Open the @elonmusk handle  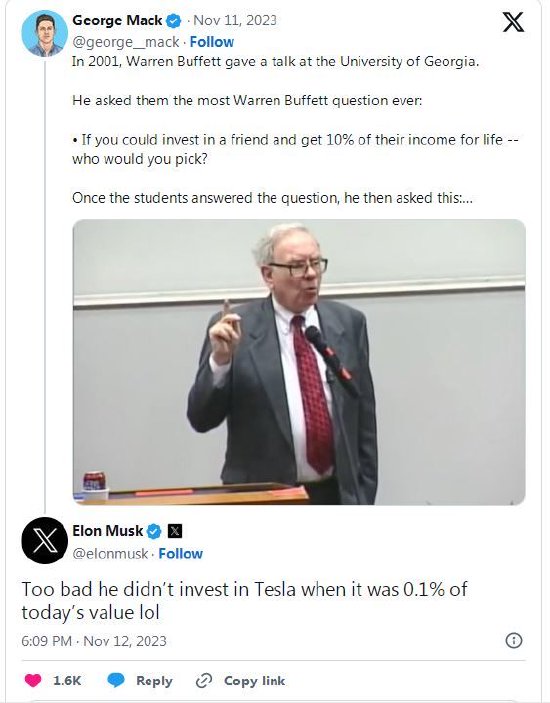[x=110, y=554]
